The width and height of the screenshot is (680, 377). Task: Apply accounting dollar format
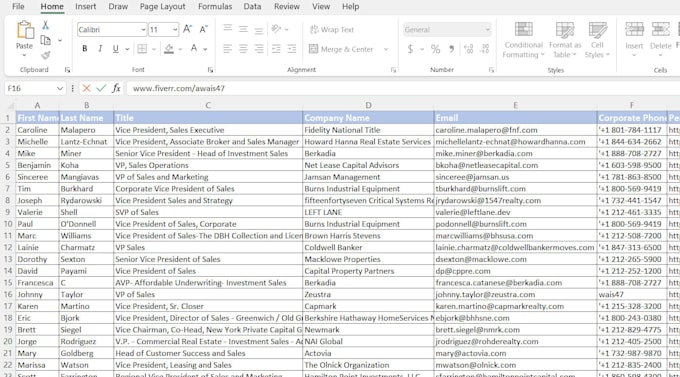(x=410, y=49)
